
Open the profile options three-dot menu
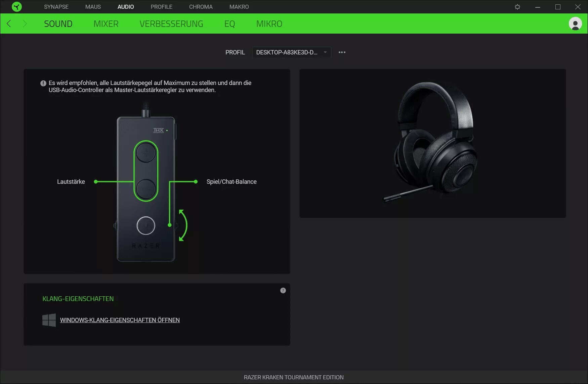pos(342,52)
